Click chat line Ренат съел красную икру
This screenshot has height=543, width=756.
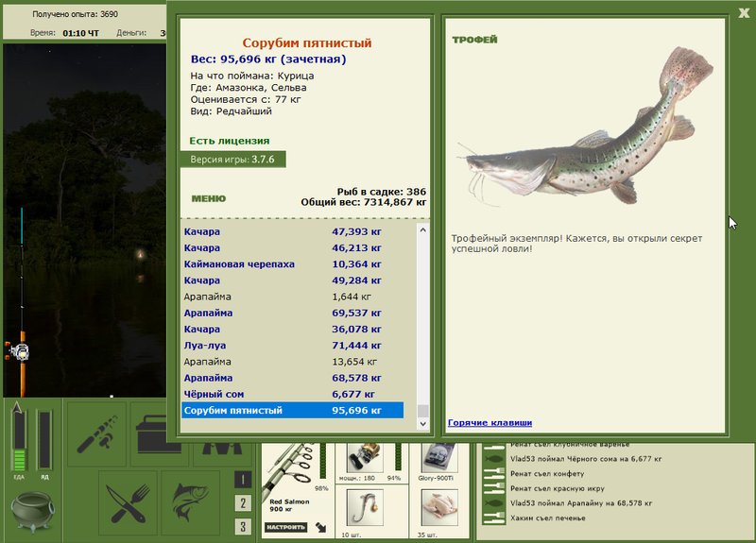click(x=557, y=488)
